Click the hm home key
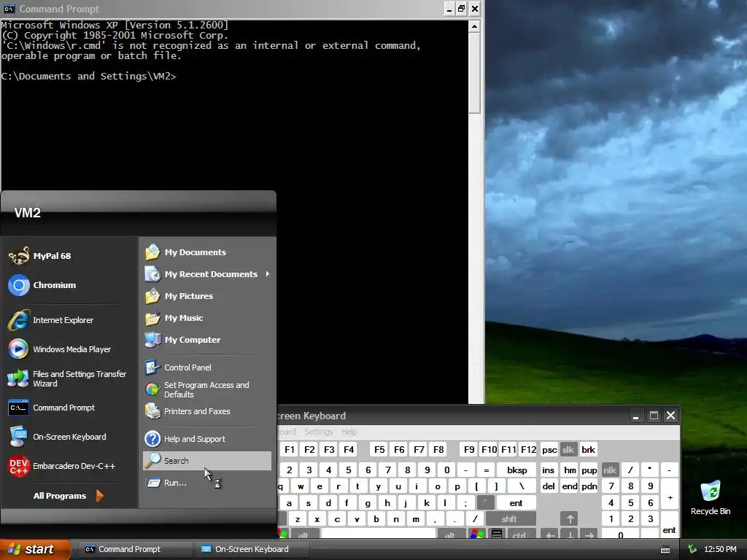This screenshot has width=747, height=560. tap(570, 470)
